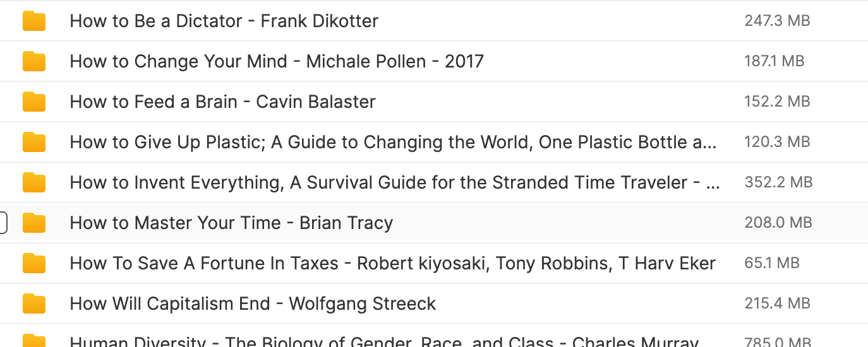Select the Human Diversity folder icon
This screenshot has width=868, height=347.
pyautogui.click(x=34, y=341)
